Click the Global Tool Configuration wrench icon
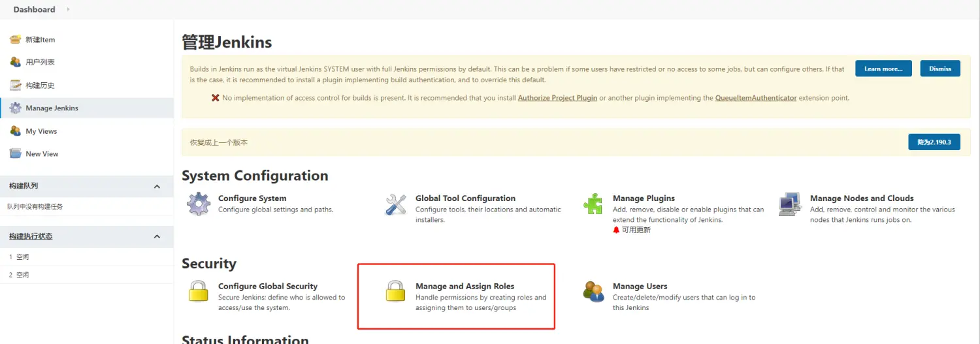980x344 pixels. [x=396, y=204]
